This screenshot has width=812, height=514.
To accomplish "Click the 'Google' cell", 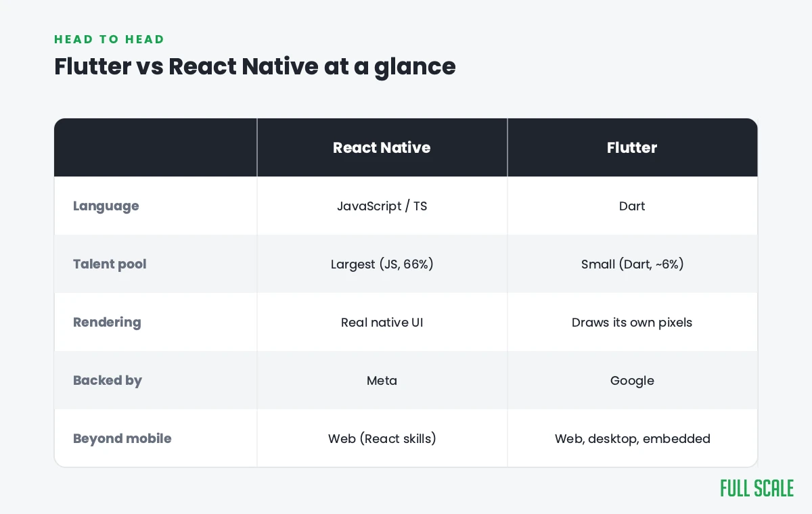I will pyautogui.click(x=632, y=380).
